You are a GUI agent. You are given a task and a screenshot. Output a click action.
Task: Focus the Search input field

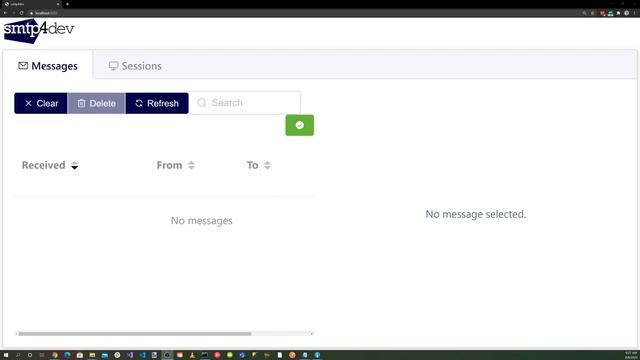tap(245, 103)
